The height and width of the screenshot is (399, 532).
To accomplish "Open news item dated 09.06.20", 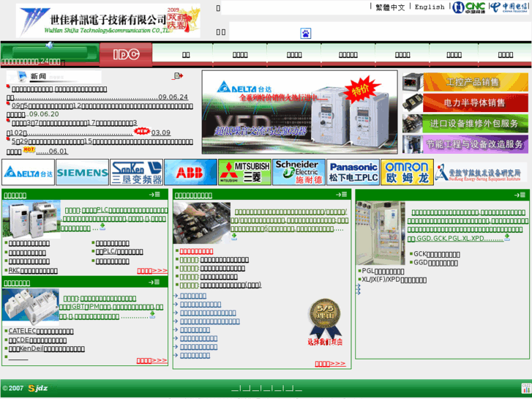I will [100, 110].
